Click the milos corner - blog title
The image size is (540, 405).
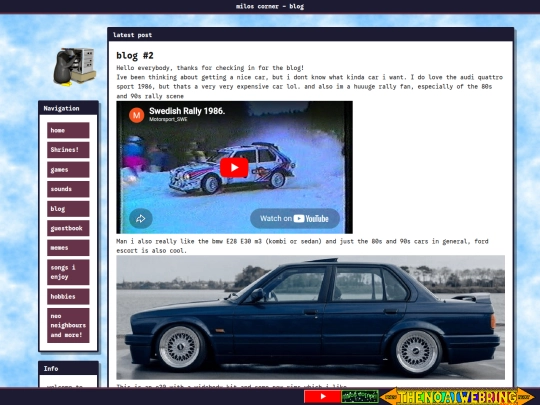[270, 6]
